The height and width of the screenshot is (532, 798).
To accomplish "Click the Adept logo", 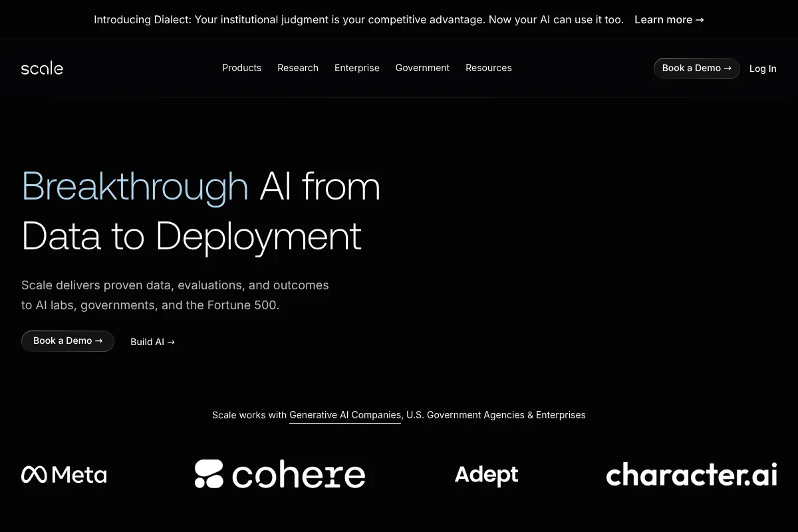I will pos(486,475).
